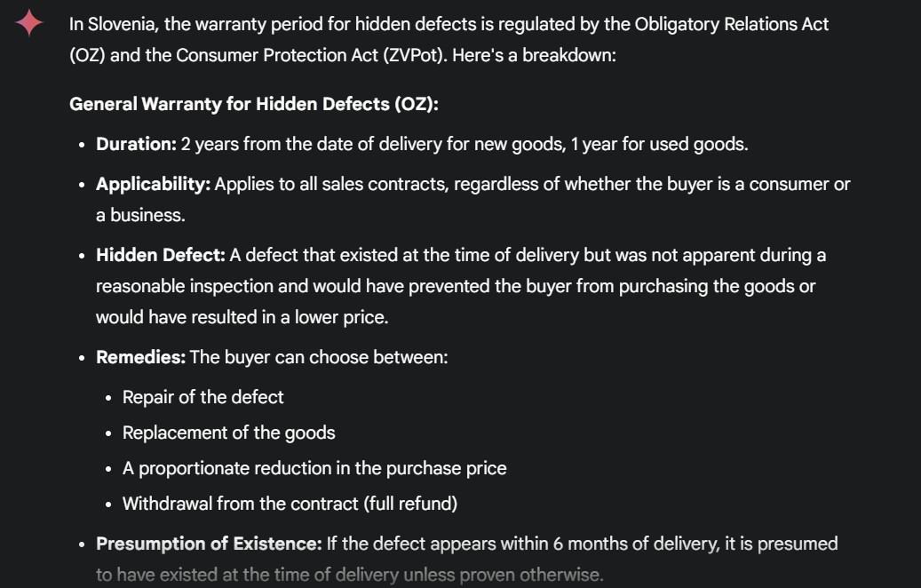Click the text 'The buyer can choose between:'

click(319, 357)
